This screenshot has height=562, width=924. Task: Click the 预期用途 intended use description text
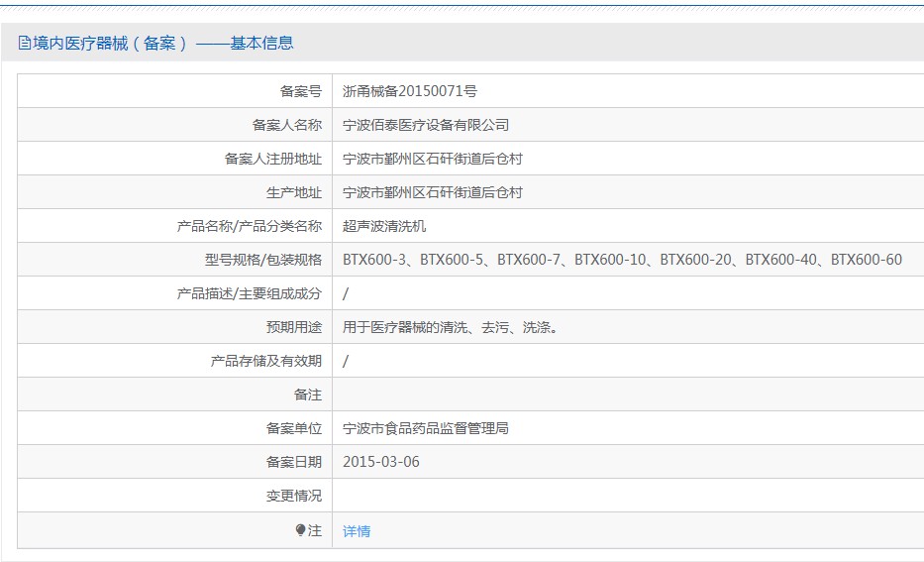(x=451, y=327)
